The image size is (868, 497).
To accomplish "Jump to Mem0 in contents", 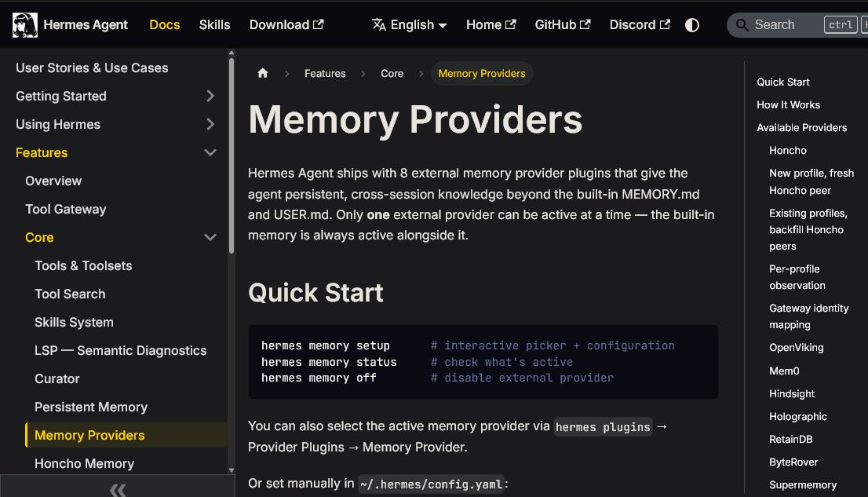I will click(784, 371).
